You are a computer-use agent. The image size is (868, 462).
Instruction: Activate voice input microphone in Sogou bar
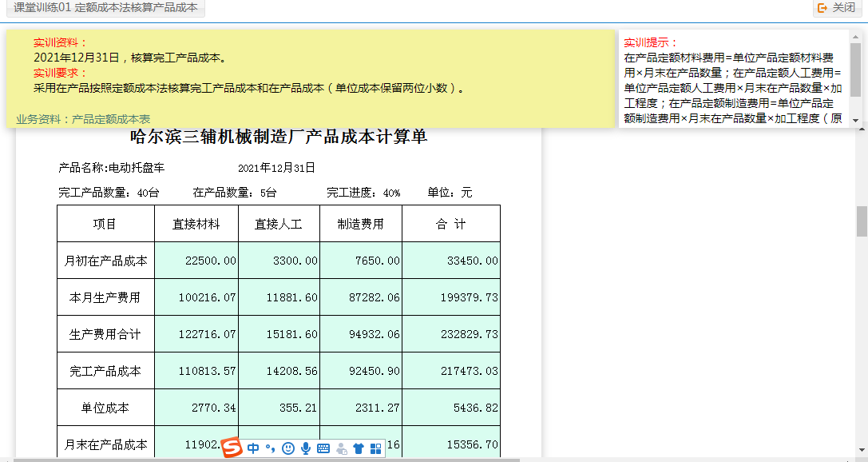(306, 448)
